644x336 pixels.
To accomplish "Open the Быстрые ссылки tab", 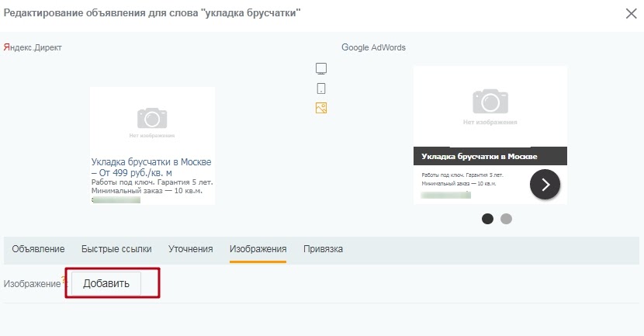I will click(116, 249).
